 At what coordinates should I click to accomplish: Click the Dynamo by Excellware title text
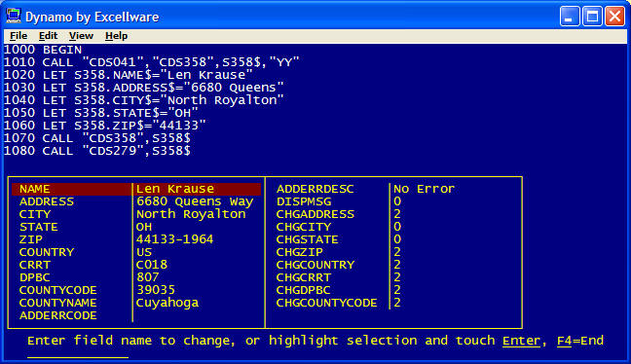pos(93,17)
